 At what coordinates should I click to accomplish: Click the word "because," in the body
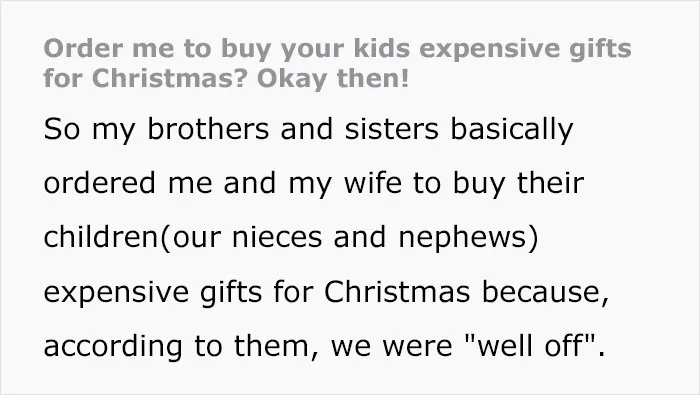pyautogui.click(x=545, y=293)
